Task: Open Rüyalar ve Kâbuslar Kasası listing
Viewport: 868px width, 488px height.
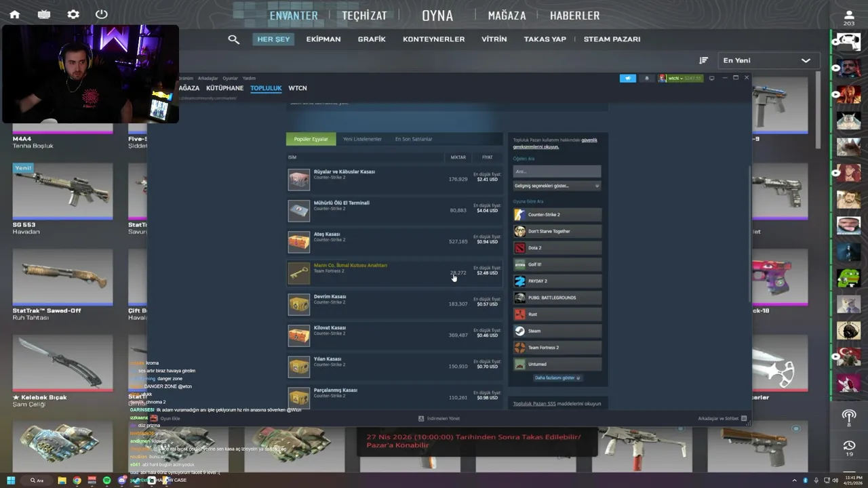Action: (393, 180)
